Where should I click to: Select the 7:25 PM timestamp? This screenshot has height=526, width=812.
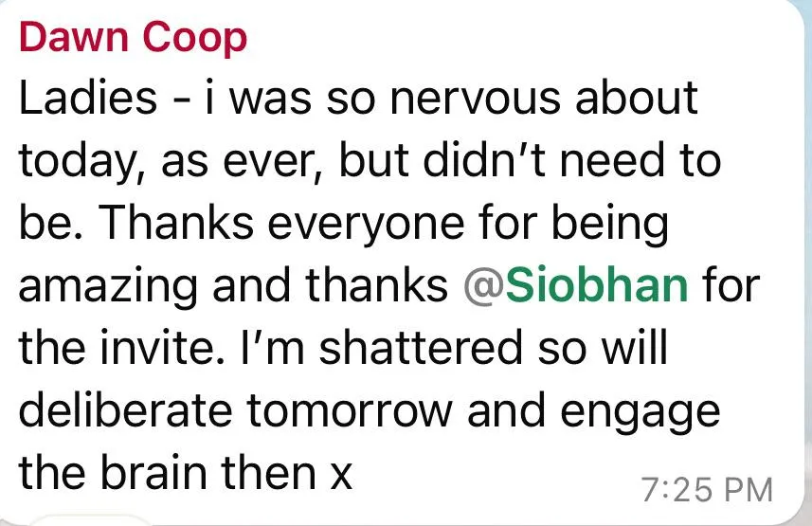click(x=707, y=489)
